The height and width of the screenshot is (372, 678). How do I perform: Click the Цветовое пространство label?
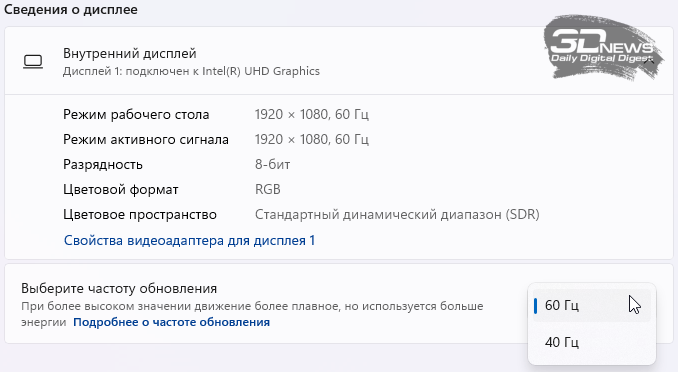pyautogui.click(x=140, y=215)
